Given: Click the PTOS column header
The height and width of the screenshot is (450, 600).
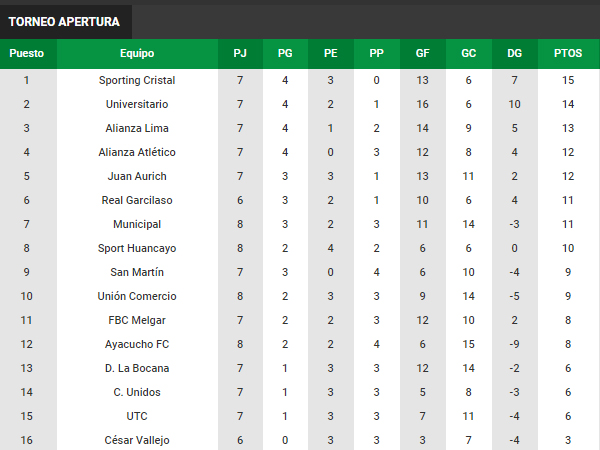Looking at the screenshot, I should coord(568,53).
